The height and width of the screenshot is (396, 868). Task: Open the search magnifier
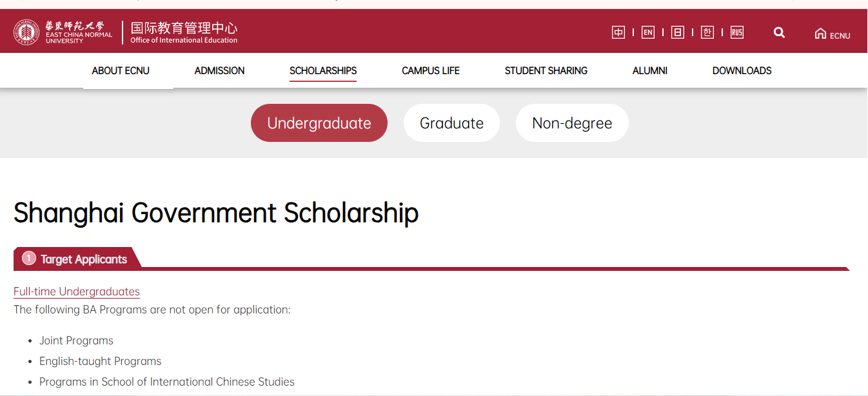coord(779,32)
